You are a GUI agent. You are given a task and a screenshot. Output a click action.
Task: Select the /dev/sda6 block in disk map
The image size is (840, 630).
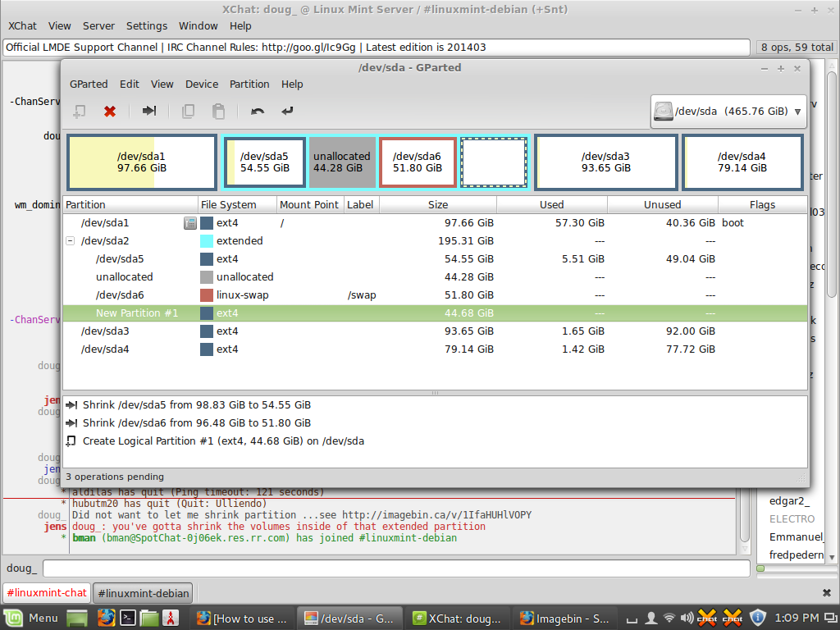(418, 162)
